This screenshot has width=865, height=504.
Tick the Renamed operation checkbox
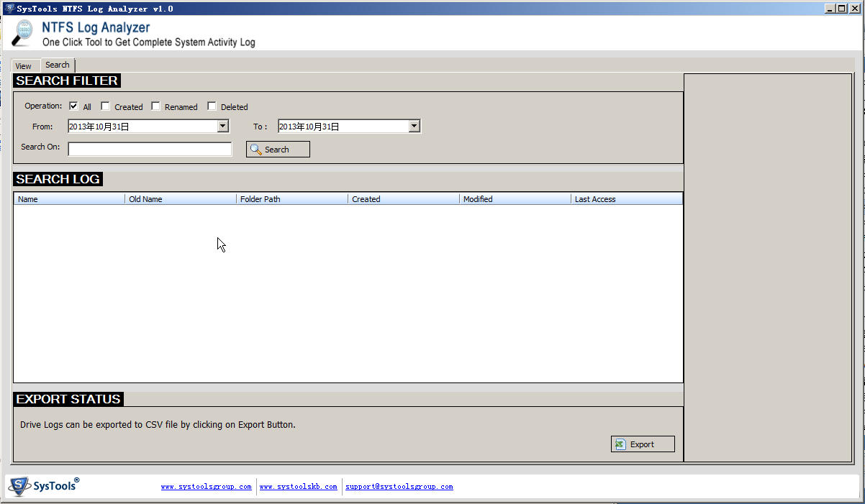pyautogui.click(x=155, y=106)
